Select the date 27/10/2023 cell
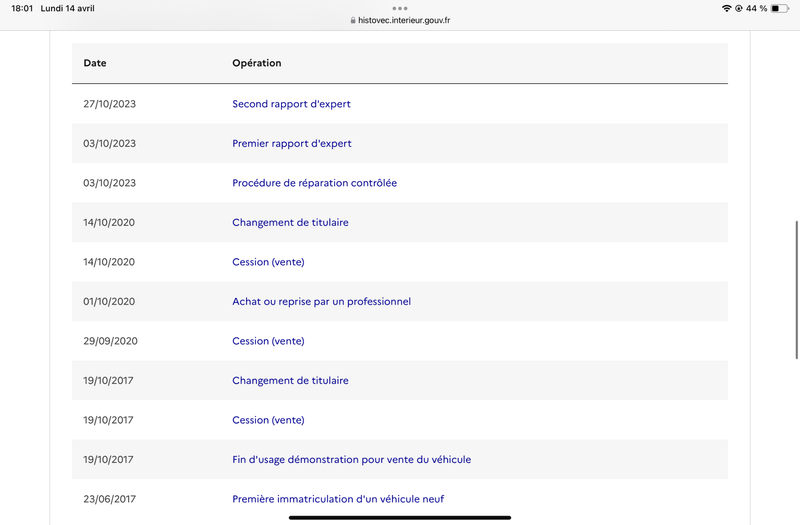 click(x=110, y=104)
